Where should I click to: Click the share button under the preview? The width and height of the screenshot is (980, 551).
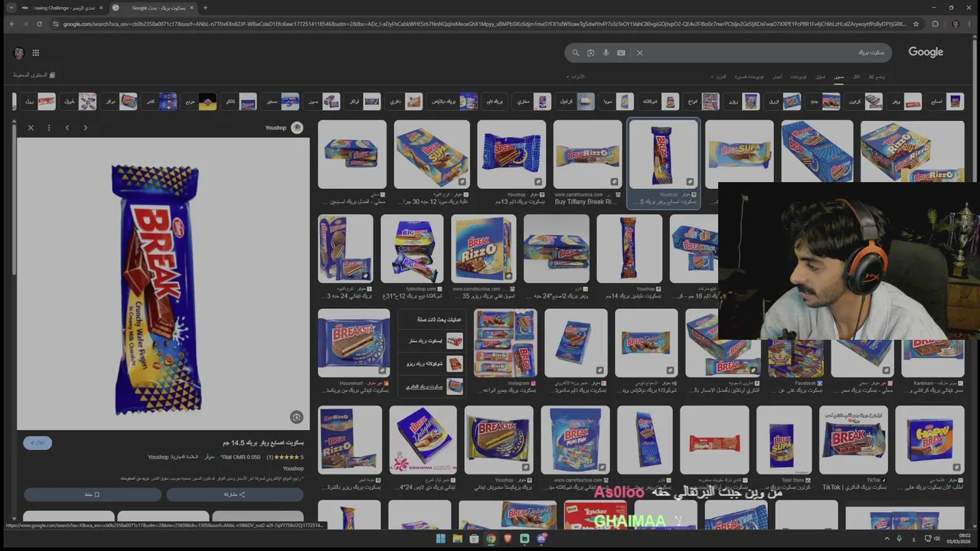234,494
